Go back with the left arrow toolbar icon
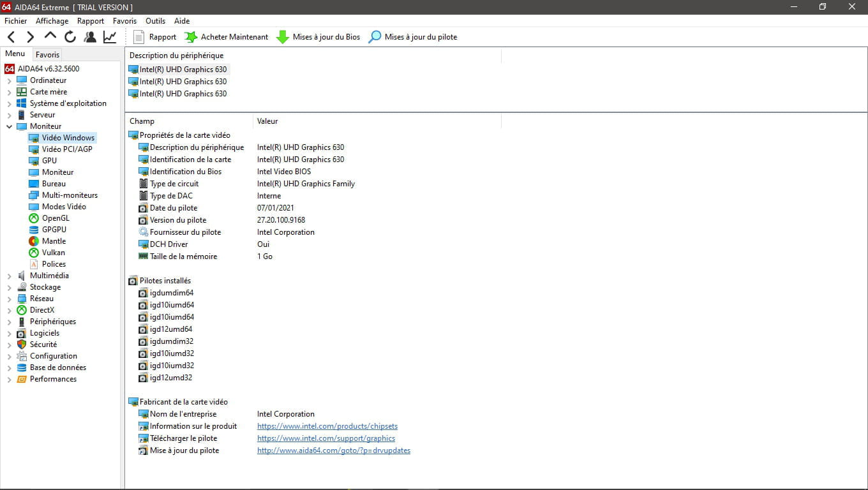Image resolution: width=868 pixels, height=490 pixels. coord(11,37)
